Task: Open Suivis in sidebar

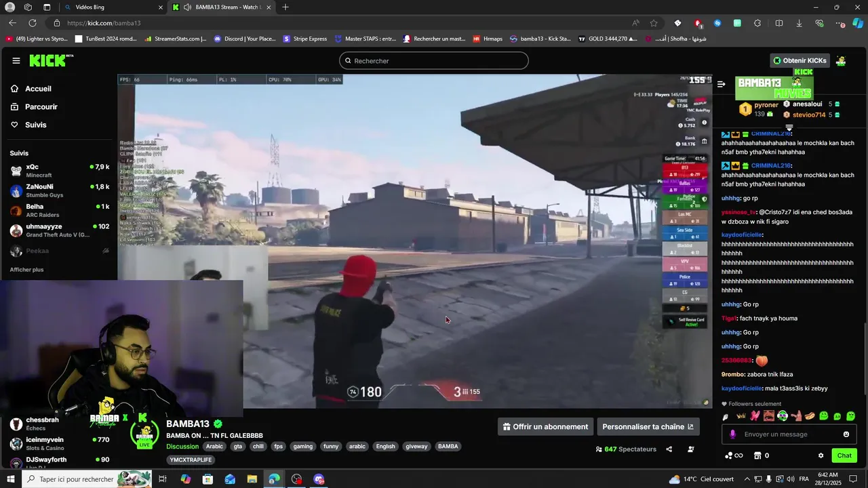Action: [x=30, y=125]
